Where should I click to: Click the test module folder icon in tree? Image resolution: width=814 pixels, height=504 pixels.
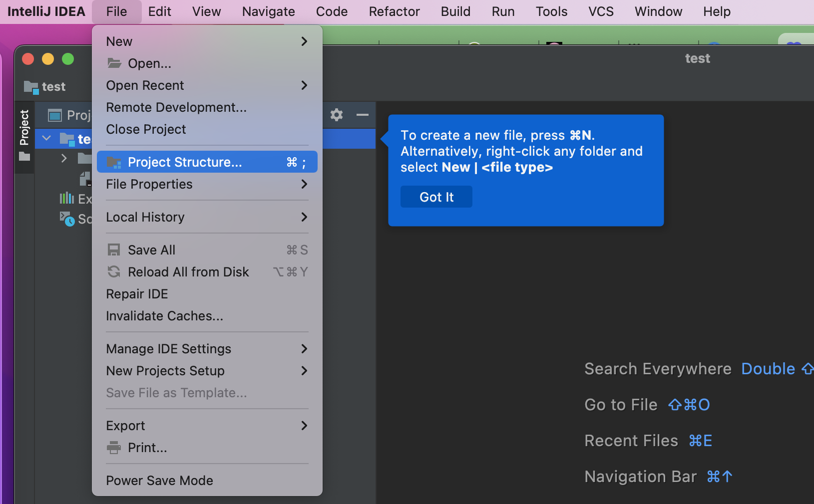[x=67, y=139]
